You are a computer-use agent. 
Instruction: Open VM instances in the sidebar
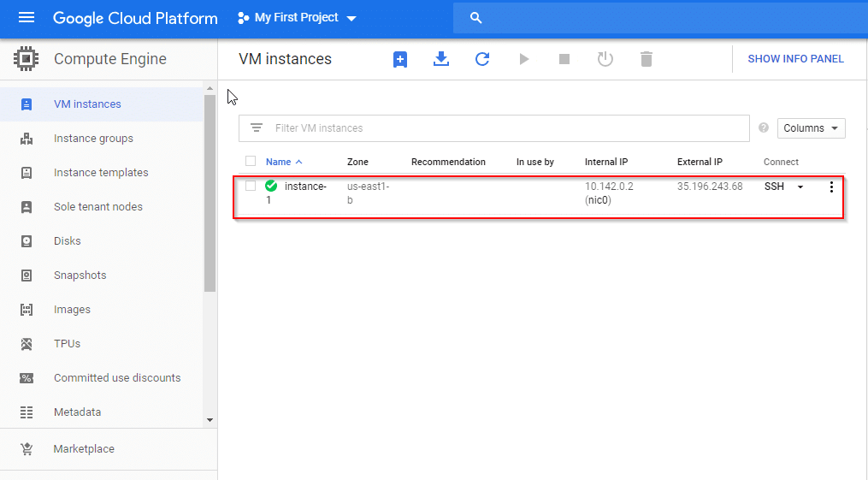coord(87,104)
